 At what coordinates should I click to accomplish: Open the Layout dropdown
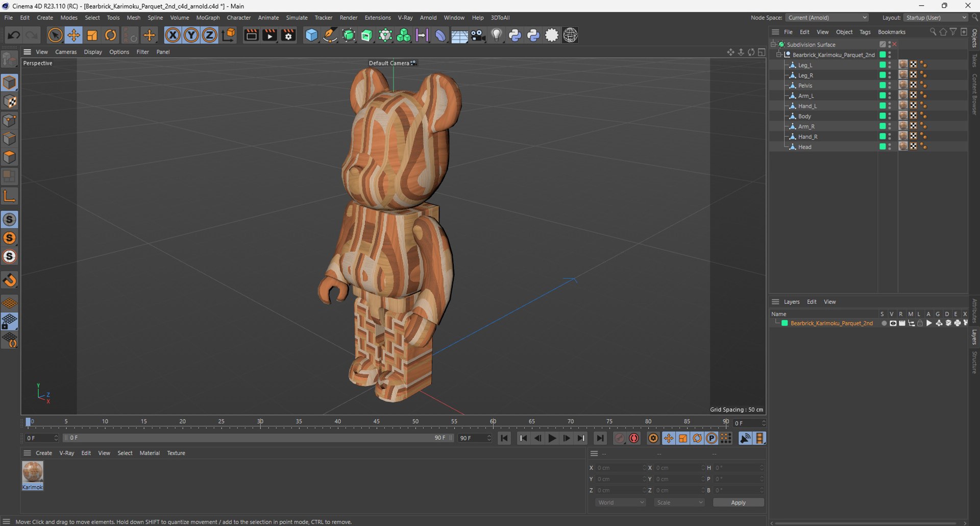(936, 17)
